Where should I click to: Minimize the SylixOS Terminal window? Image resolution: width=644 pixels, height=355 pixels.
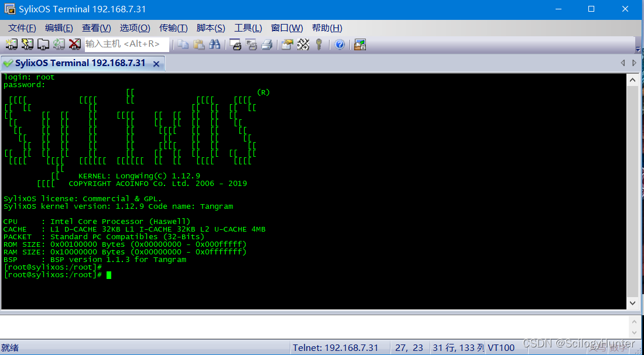pos(559,9)
